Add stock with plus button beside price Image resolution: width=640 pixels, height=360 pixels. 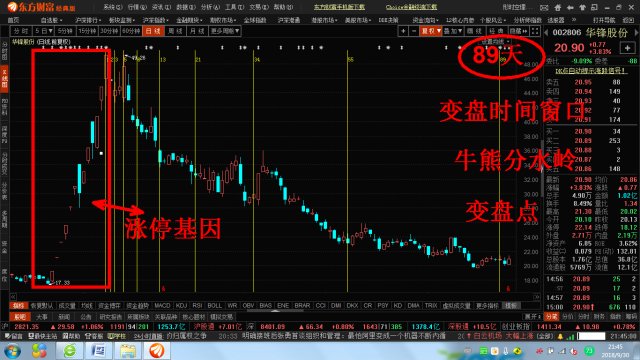click(627, 48)
